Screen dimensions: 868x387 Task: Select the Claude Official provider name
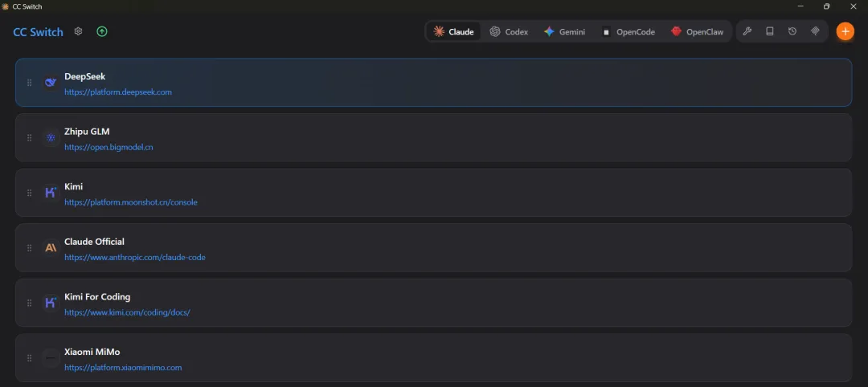(94, 242)
